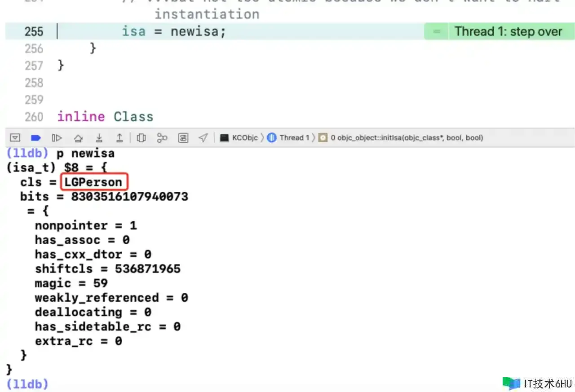This screenshot has height=392, width=575.
Task: Click the step into icon
Action: click(x=99, y=138)
